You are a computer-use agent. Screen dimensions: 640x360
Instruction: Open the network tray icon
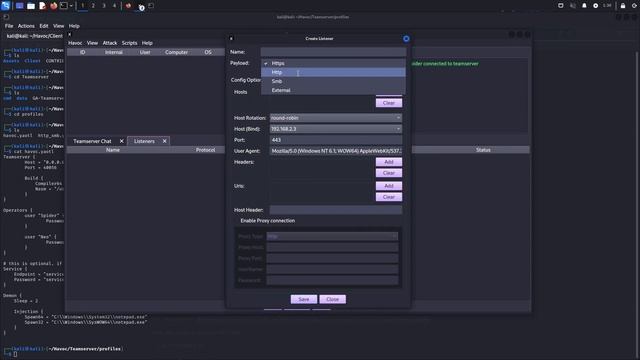(x=573, y=6)
